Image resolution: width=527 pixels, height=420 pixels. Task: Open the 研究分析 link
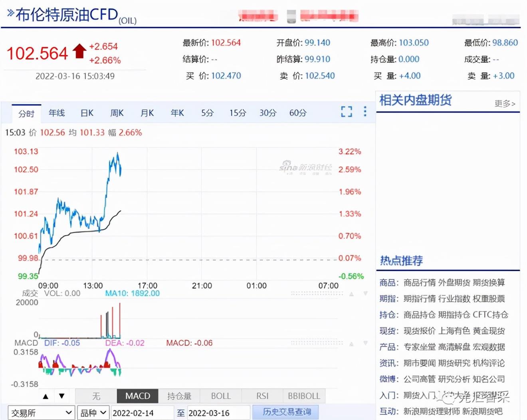(454, 379)
